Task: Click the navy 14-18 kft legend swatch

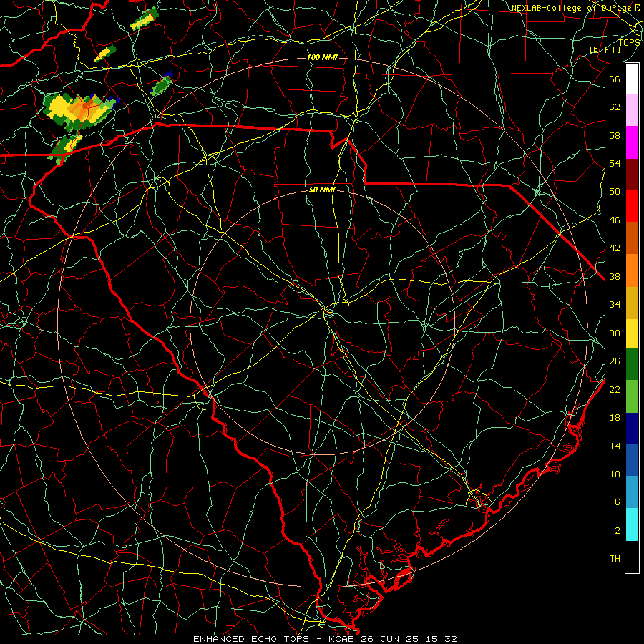Action: pyautogui.click(x=632, y=429)
